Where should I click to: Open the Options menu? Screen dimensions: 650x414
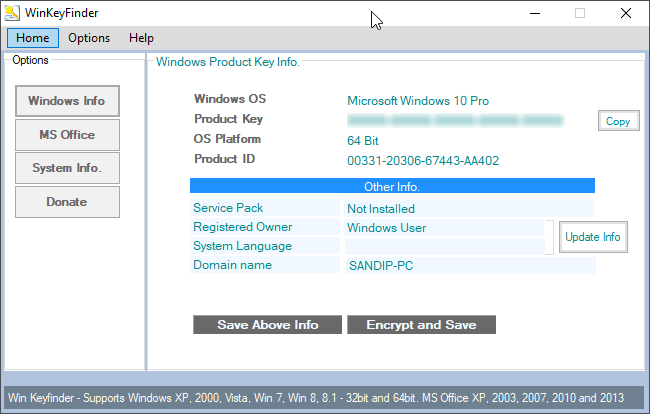pos(89,38)
